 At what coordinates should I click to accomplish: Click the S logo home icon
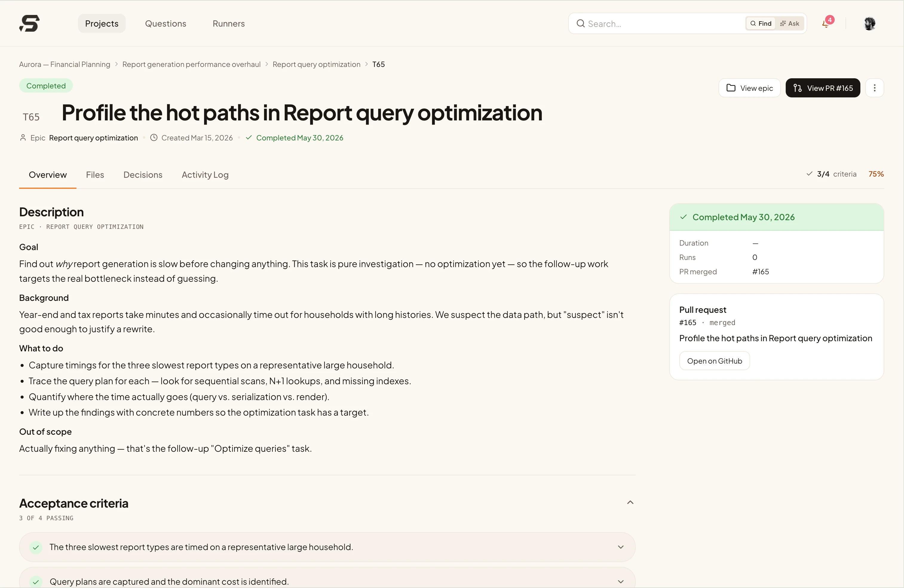29,24
